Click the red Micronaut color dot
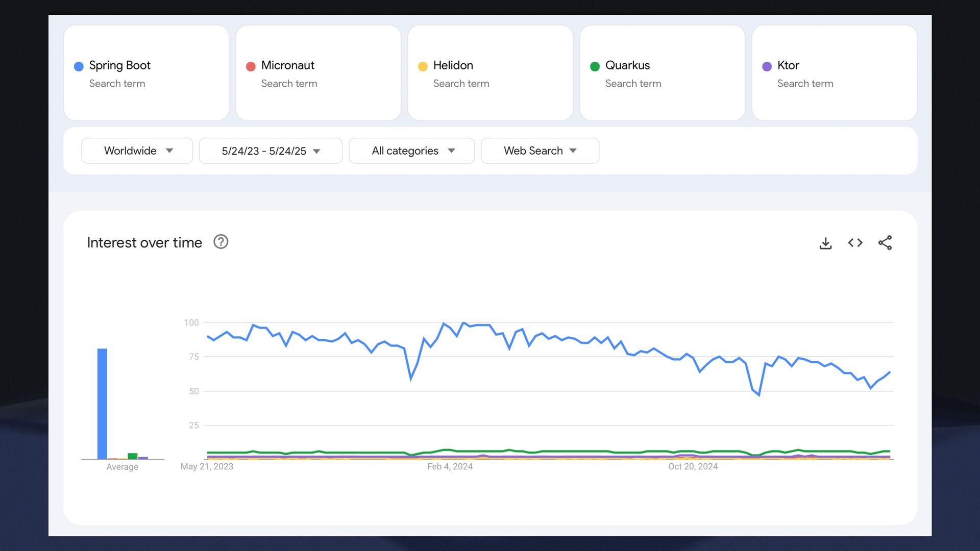This screenshot has height=551, width=980. 251,66
